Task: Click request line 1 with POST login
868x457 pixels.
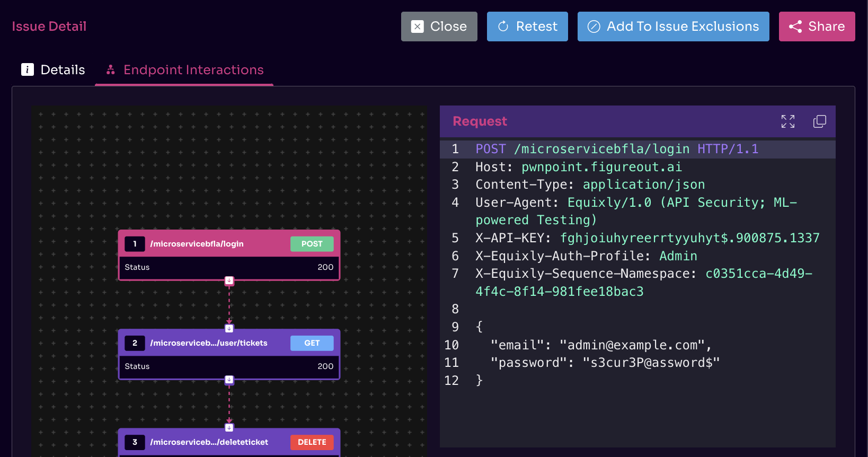Action: [616, 149]
